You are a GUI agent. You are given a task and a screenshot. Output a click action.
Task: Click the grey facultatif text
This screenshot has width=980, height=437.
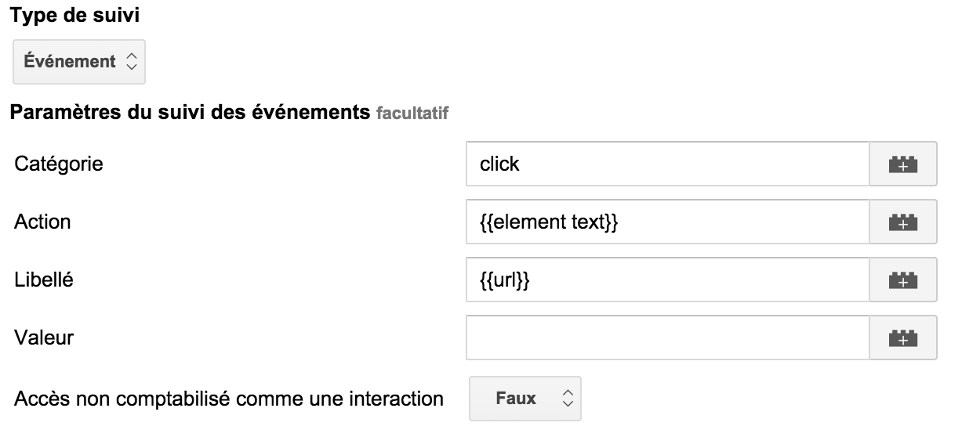coord(412,114)
